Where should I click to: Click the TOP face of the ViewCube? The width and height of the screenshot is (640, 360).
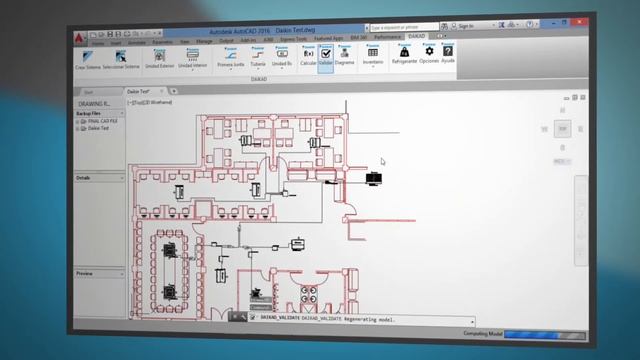point(563,129)
